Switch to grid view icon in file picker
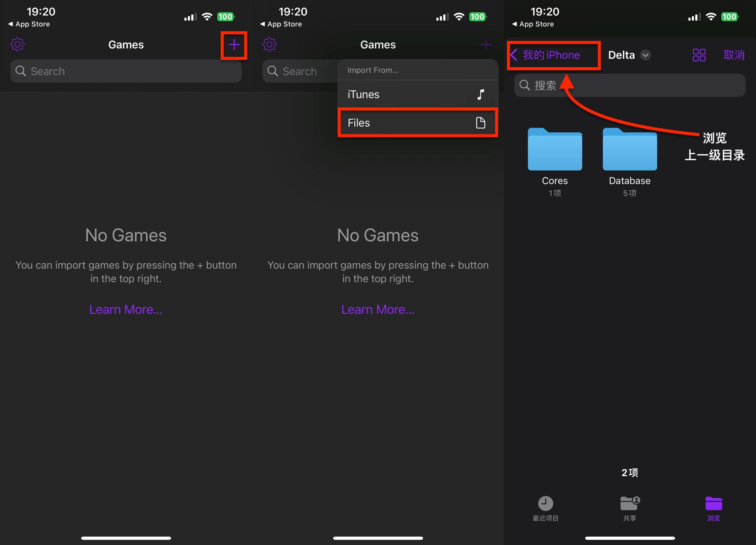756x545 pixels. (x=699, y=55)
